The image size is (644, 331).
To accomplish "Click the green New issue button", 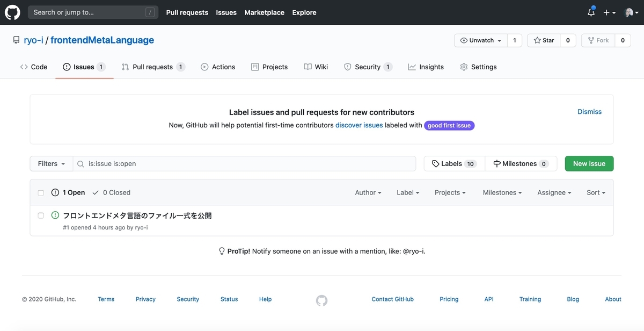I will [x=589, y=164].
